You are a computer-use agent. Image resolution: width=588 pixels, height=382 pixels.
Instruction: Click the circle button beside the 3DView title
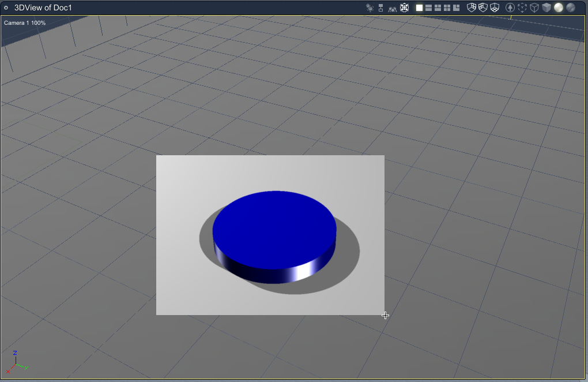tap(6, 8)
